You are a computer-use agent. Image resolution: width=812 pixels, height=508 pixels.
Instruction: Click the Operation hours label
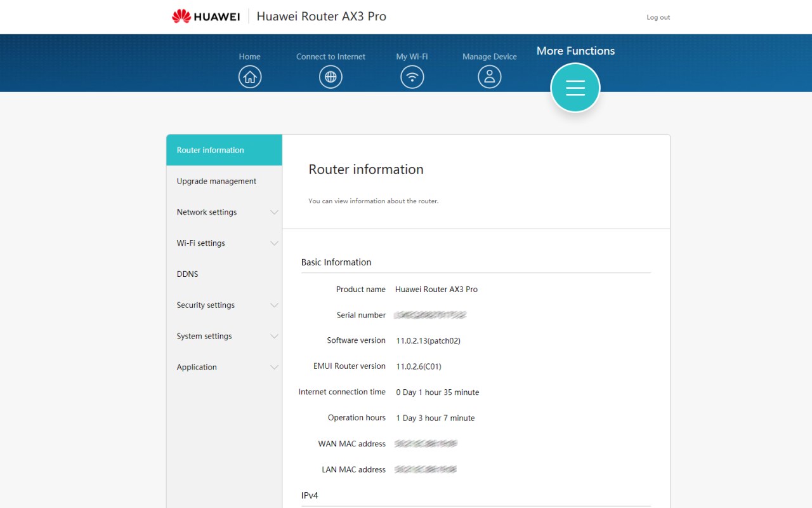(x=357, y=418)
